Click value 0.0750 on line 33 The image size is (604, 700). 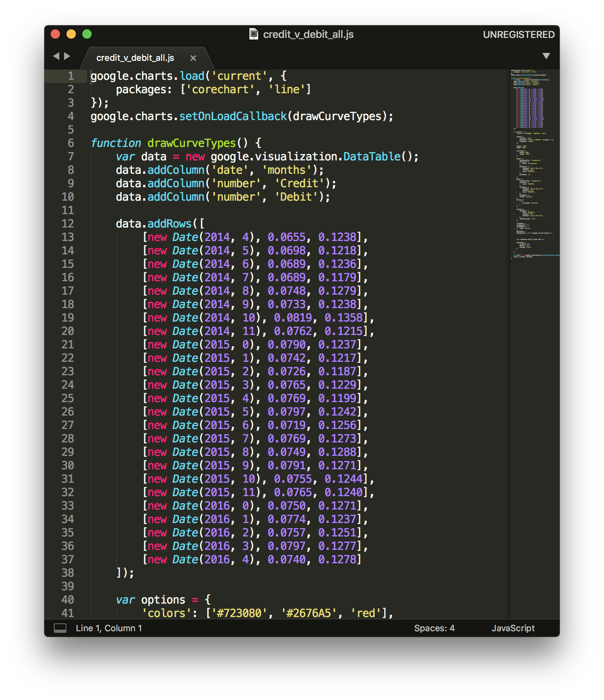pyautogui.click(x=287, y=506)
